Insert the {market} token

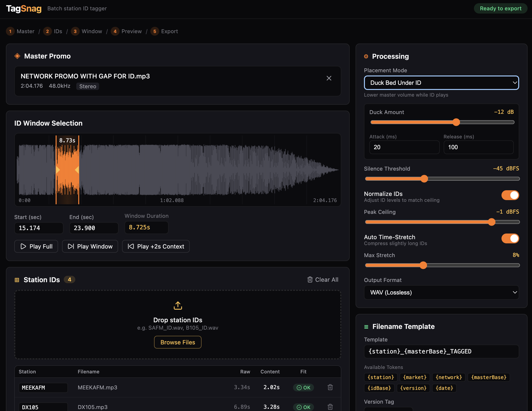coord(415,377)
